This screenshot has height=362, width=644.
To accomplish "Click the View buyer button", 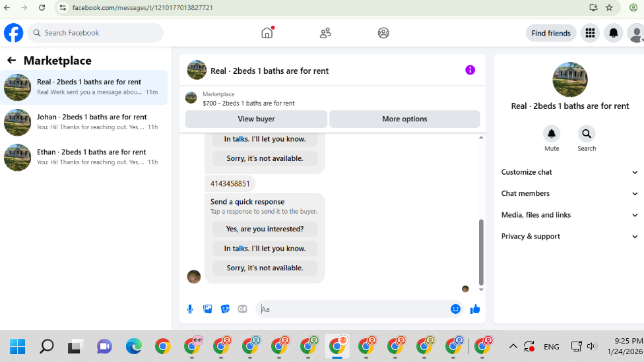I will pos(256,119).
